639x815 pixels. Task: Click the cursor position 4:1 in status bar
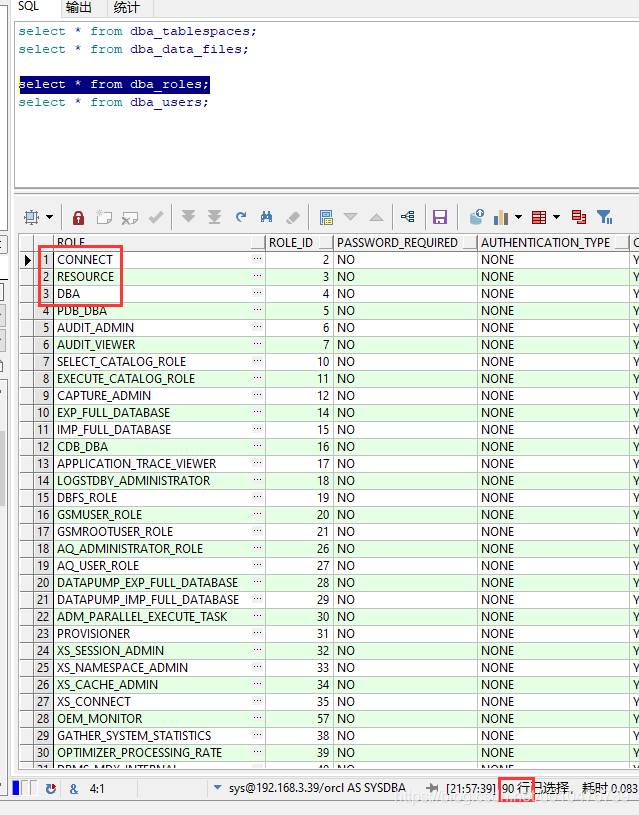coord(97,789)
